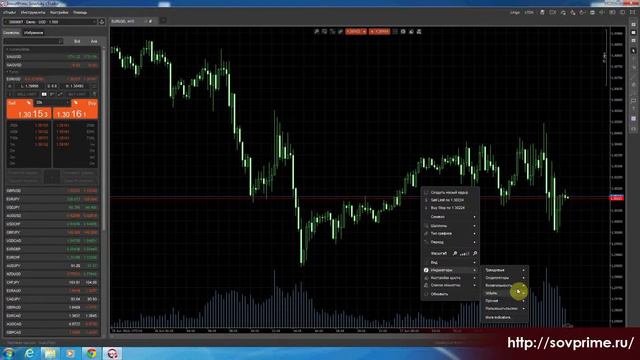
Task: Click the refresh icon beside account selector
Action: (102, 22)
